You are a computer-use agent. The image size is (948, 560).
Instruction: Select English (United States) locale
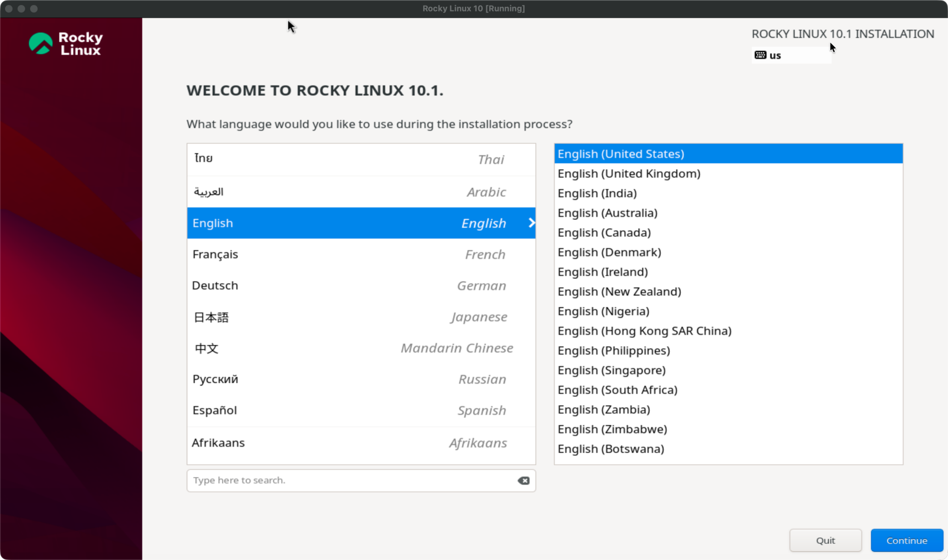tap(729, 154)
